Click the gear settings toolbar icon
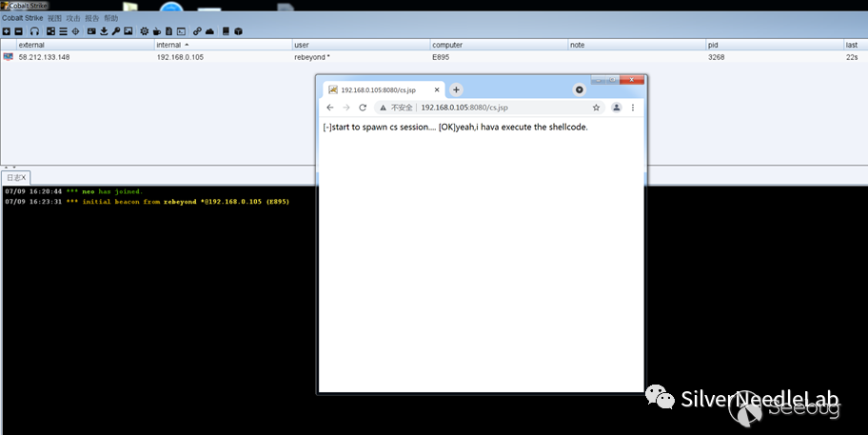868x435 pixels. point(144,31)
